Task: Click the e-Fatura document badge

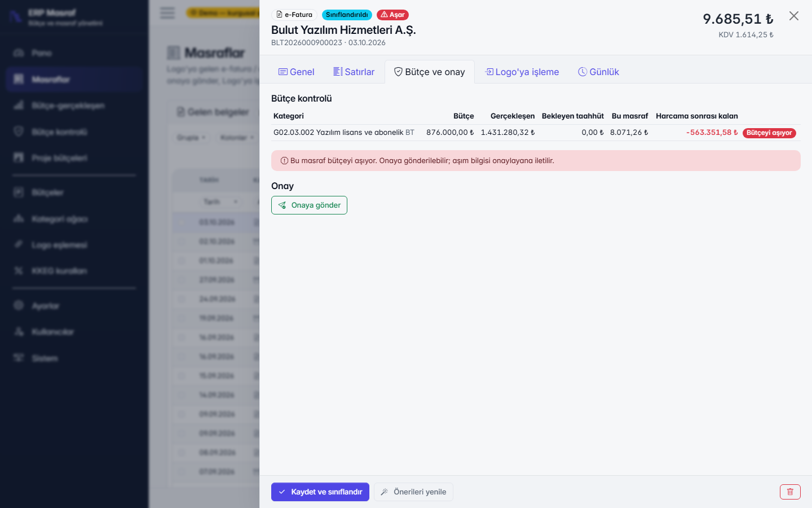Action: coord(294,15)
